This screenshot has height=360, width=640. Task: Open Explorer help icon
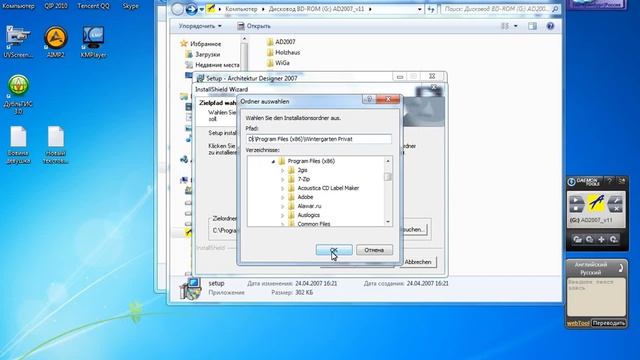550,26
